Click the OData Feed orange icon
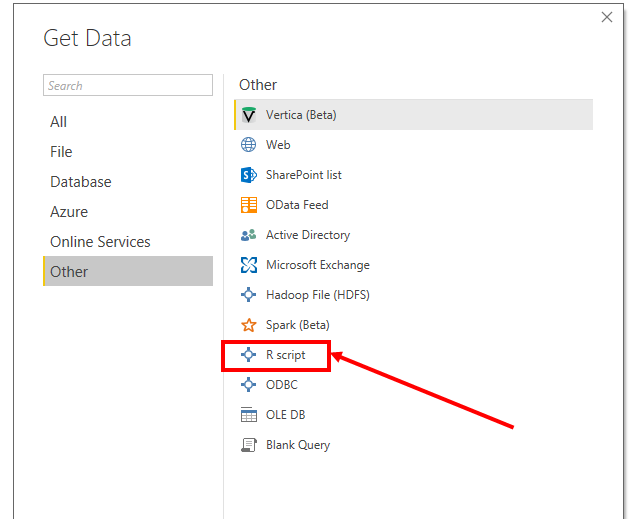 249,205
